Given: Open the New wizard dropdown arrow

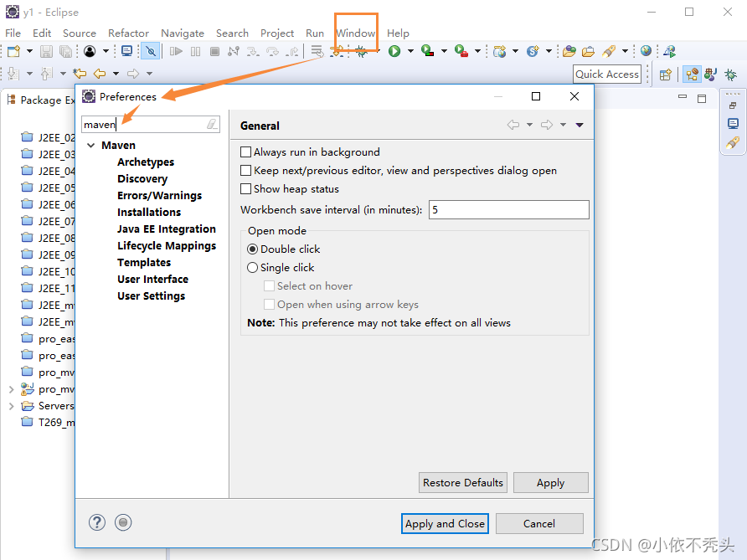Looking at the screenshot, I should [29, 51].
